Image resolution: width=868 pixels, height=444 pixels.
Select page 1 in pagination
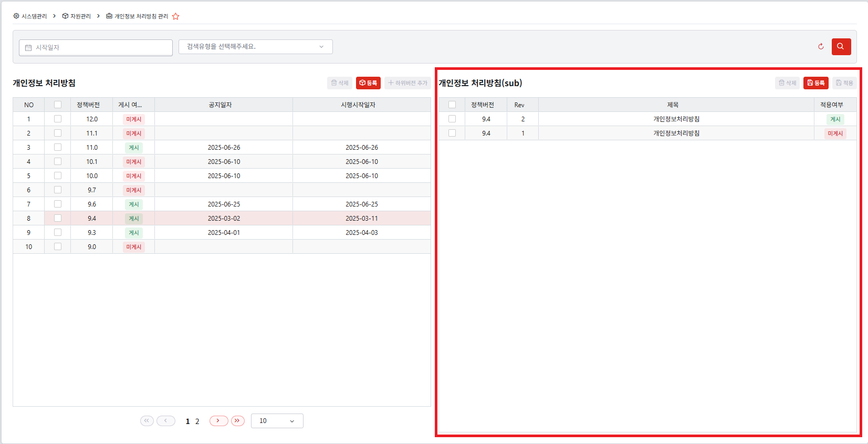click(x=187, y=421)
